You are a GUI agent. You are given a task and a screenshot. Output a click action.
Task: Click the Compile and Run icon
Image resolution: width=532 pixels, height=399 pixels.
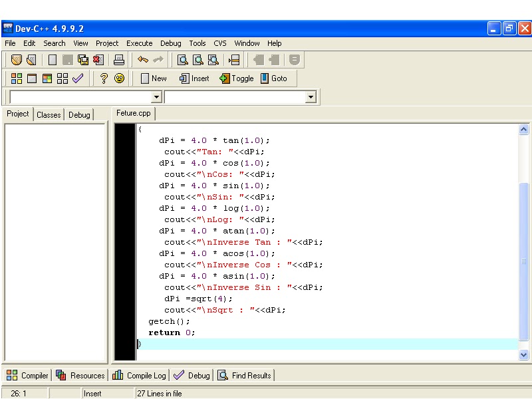tap(47, 78)
